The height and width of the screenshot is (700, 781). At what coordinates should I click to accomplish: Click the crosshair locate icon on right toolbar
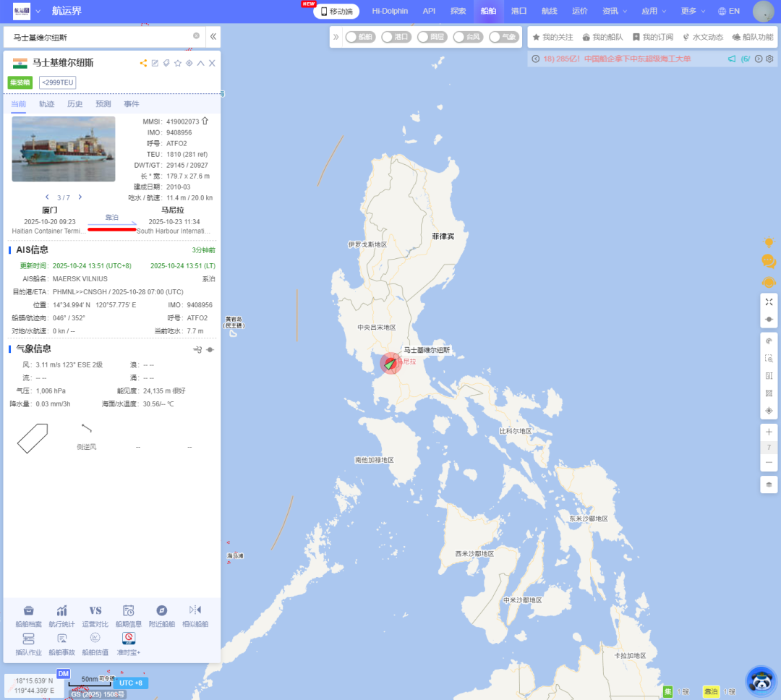tap(769, 411)
